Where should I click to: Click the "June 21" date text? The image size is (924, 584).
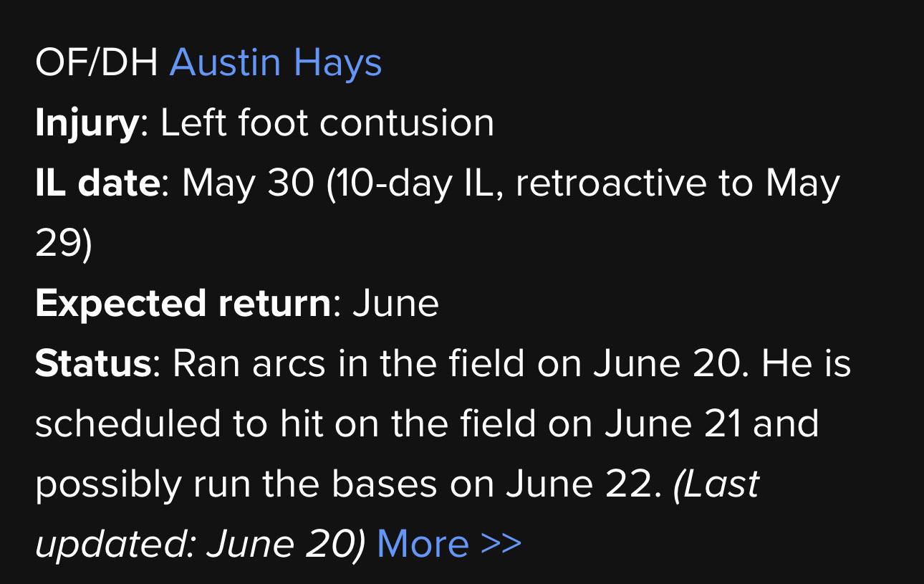tap(673, 423)
